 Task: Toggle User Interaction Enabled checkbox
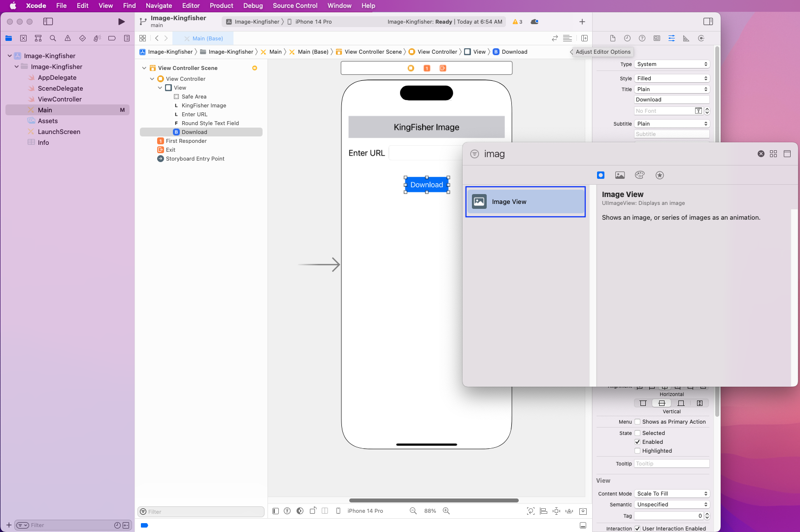click(637, 529)
